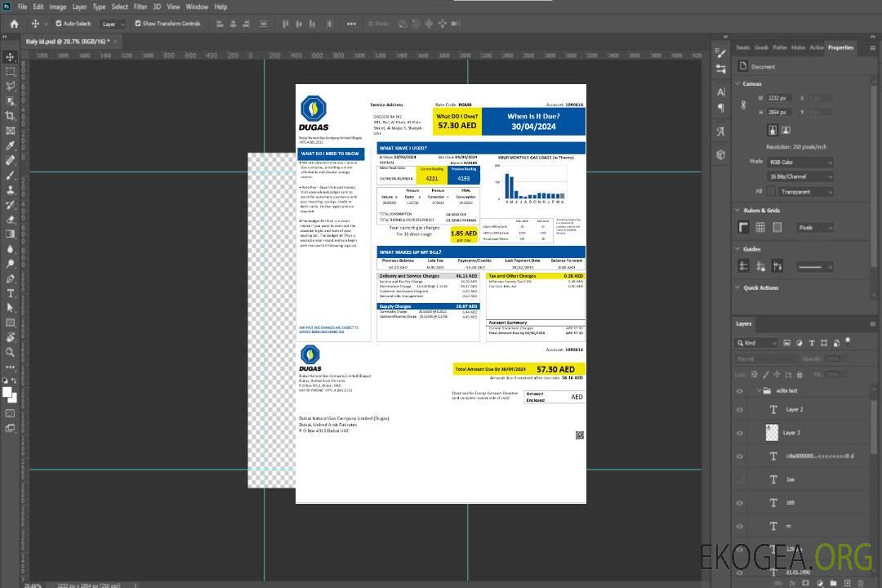
Task: Select the Rectangular Marquee tool
Action: coord(10,72)
